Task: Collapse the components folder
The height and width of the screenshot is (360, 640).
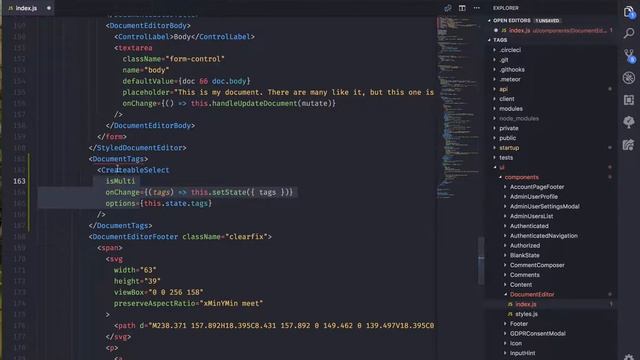Action: pyautogui.click(x=500, y=177)
